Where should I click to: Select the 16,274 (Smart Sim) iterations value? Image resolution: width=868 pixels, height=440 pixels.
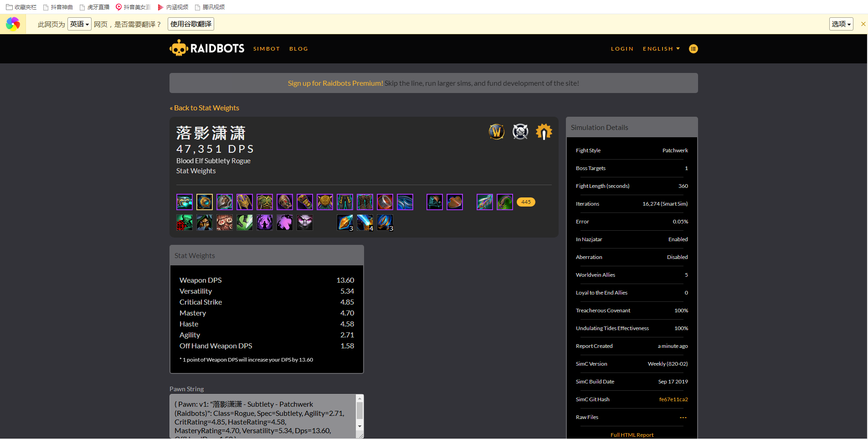click(x=665, y=204)
